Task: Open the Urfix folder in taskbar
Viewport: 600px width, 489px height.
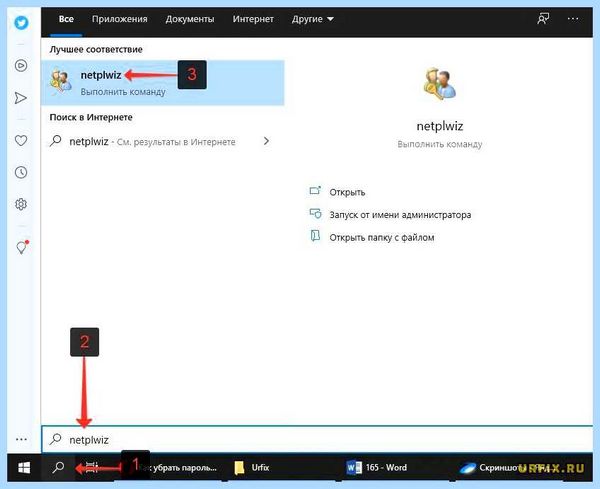Action: point(252,468)
